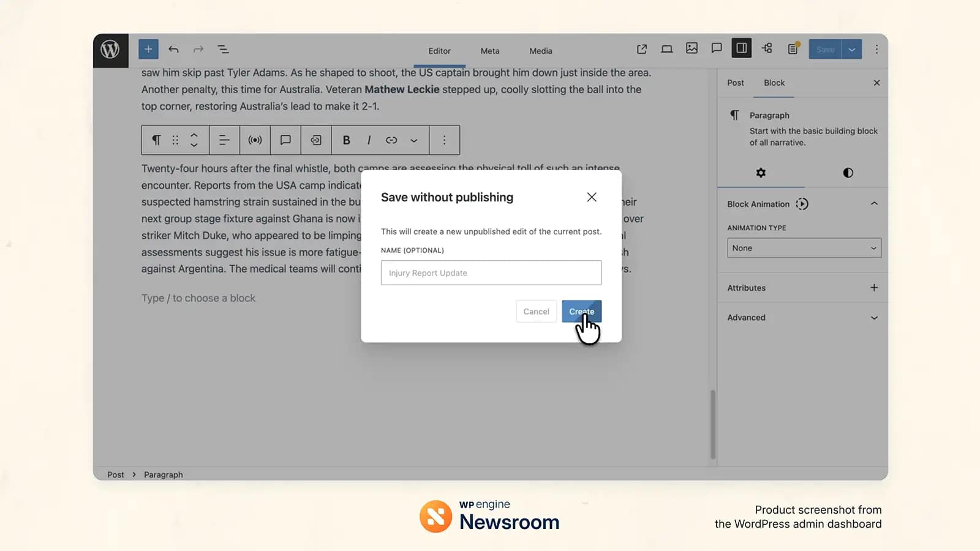
Task: Open the Settings gear in Block panel
Action: pos(761,173)
